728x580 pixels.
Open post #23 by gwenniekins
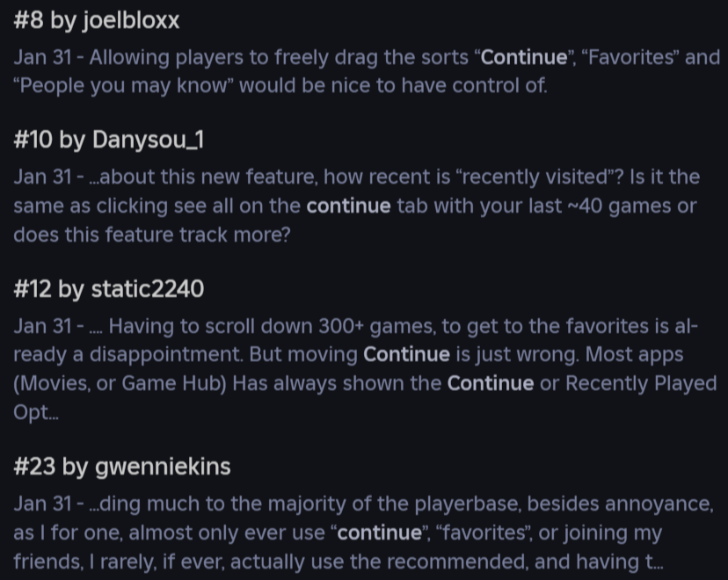click(122, 467)
